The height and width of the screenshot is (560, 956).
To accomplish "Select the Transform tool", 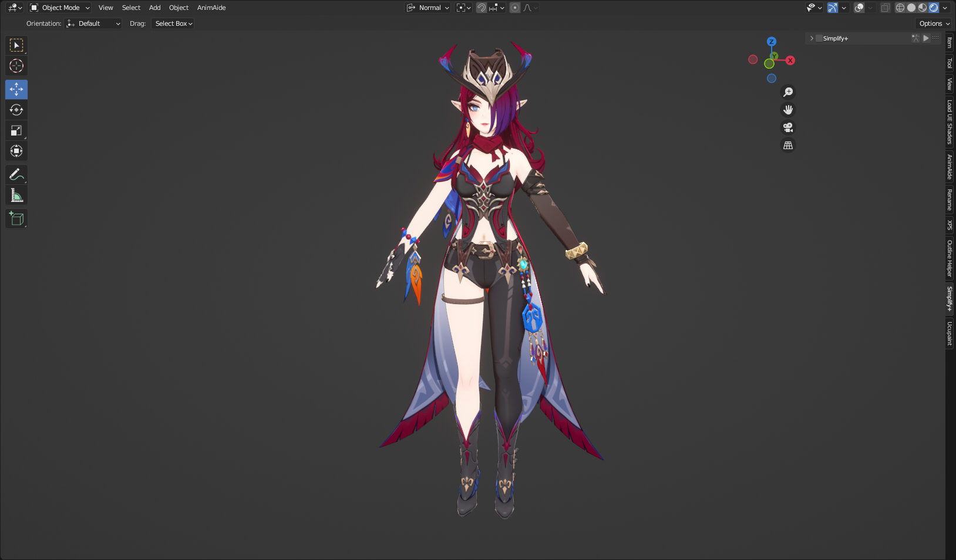I will click(16, 151).
